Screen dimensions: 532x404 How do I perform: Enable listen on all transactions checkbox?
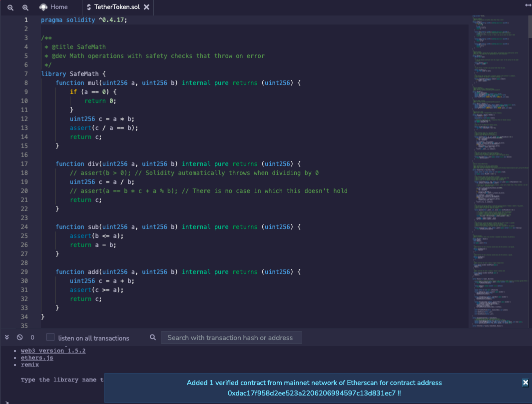pos(50,337)
